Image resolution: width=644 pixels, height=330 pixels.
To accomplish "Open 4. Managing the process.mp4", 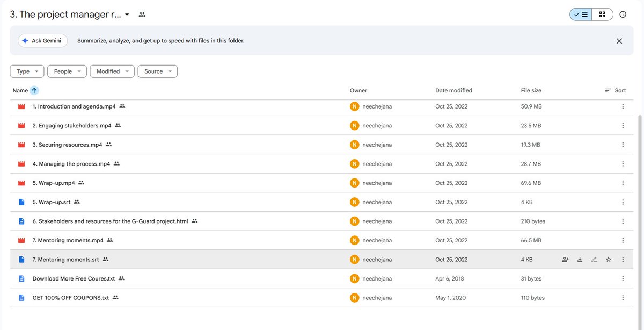I will tap(71, 164).
